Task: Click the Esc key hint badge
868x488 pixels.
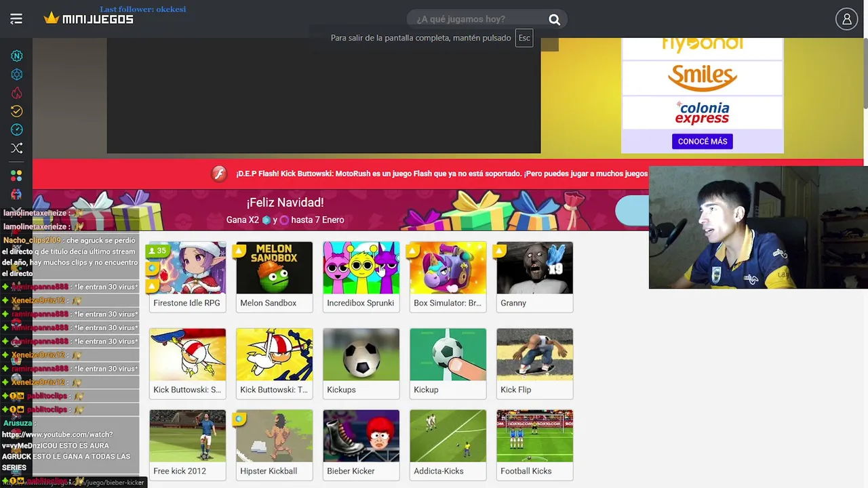Action: [524, 38]
